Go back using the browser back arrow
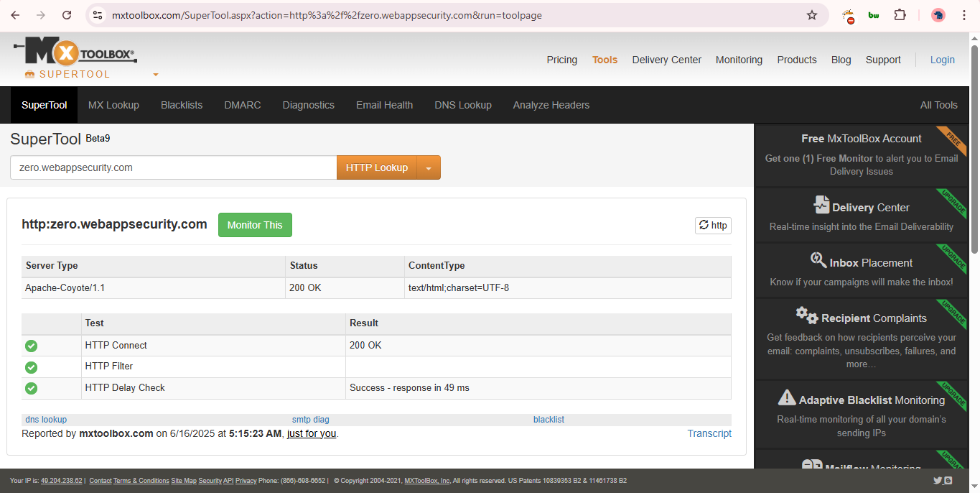The image size is (980, 493). pyautogui.click(x=15, y=15)
